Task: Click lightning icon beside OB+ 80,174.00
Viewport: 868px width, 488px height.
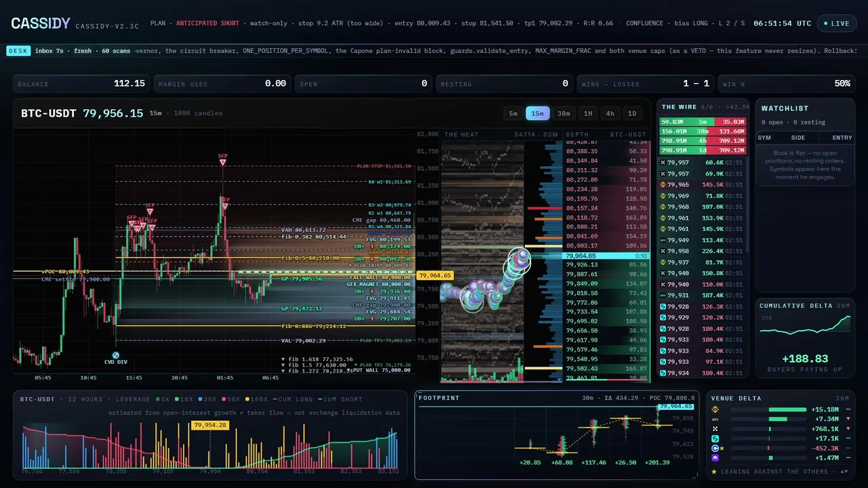Action: pyautogui.click(x=372, y=246)
